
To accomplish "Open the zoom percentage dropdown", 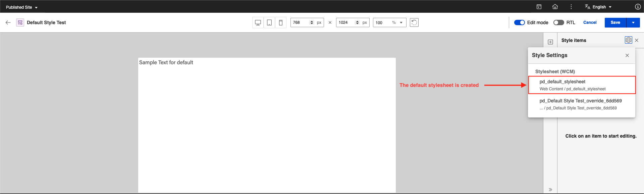I will (x=401, y=22).
